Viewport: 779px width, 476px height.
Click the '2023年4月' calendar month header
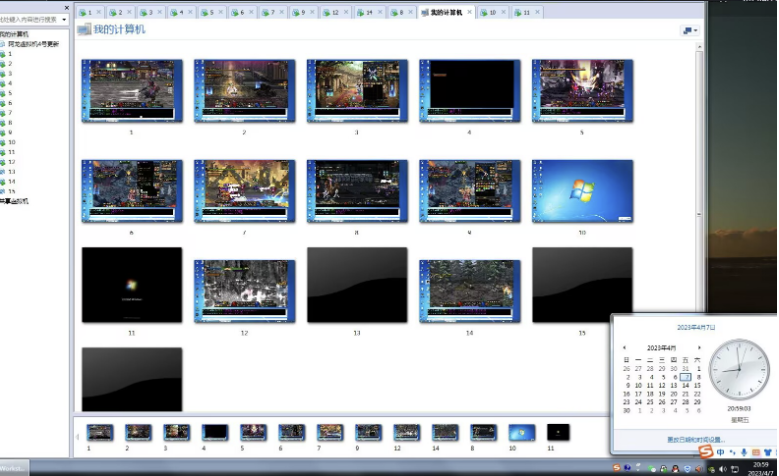(x=661, y=348)
